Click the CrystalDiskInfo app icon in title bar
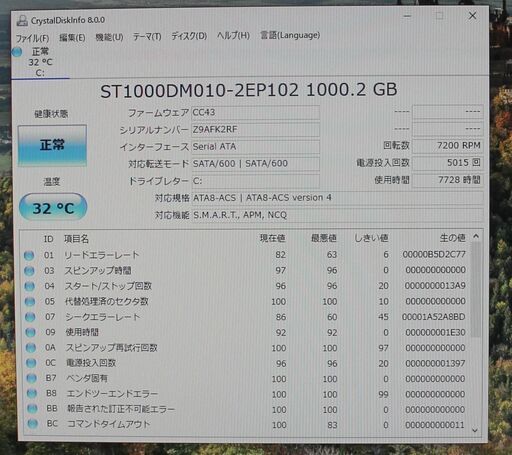Screen dimensions: 512x455 coord(22,21)
